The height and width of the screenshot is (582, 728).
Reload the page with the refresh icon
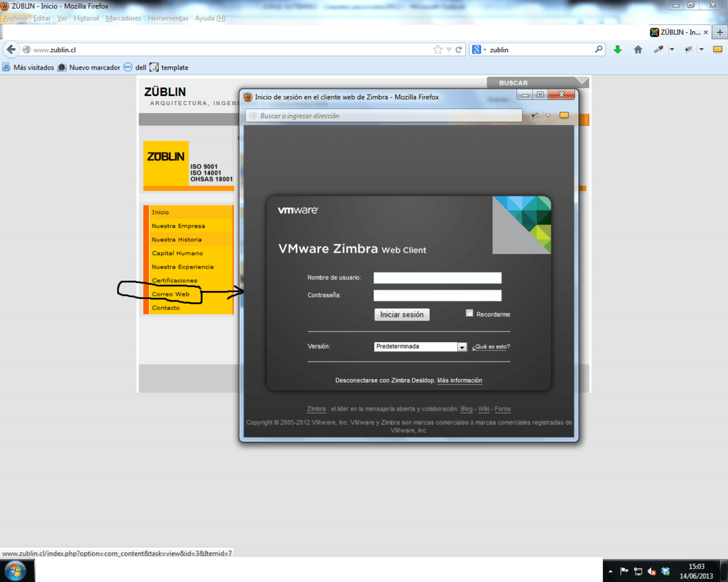tap(459, 50)
